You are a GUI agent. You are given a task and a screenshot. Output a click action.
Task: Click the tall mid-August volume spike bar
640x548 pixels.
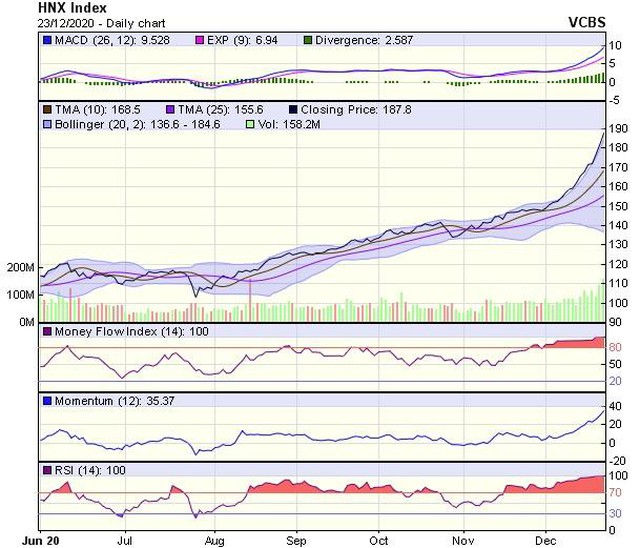pyautogui.click(x=250, y=300)
